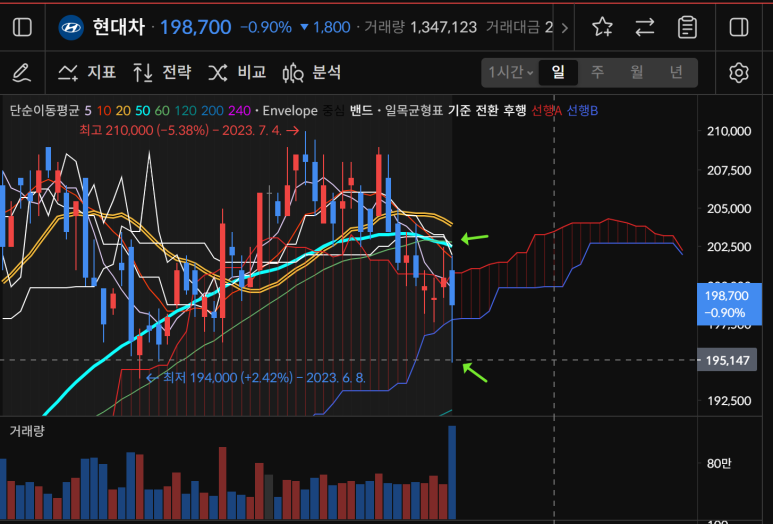Click the 192,500 price axis label
The height and width of the screenshot is (524, 773).
click(x=729, y=401)
